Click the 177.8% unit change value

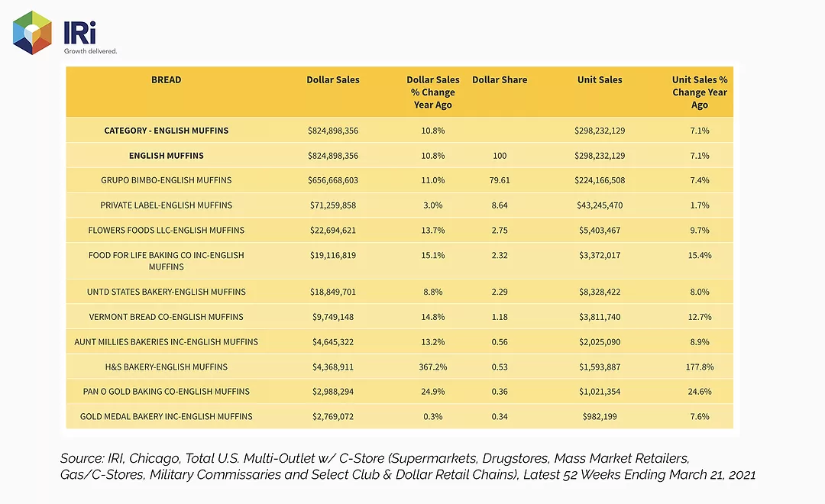point(700,367)
